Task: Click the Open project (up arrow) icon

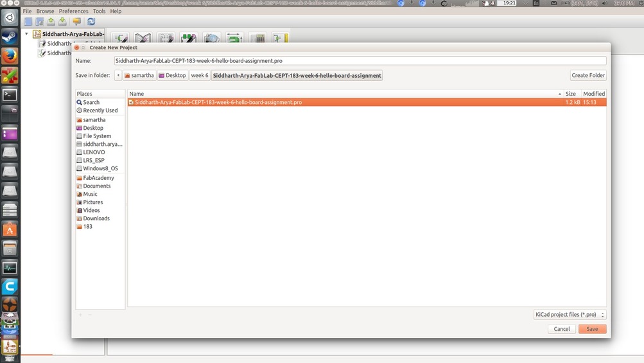Action: [51, 21]
